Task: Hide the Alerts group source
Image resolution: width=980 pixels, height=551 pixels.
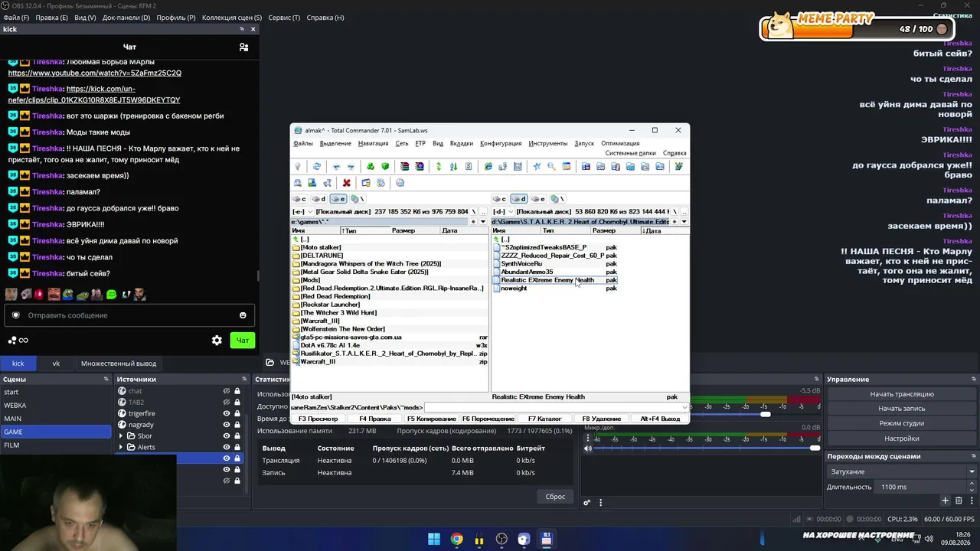Action: click(x=227, y=447)
